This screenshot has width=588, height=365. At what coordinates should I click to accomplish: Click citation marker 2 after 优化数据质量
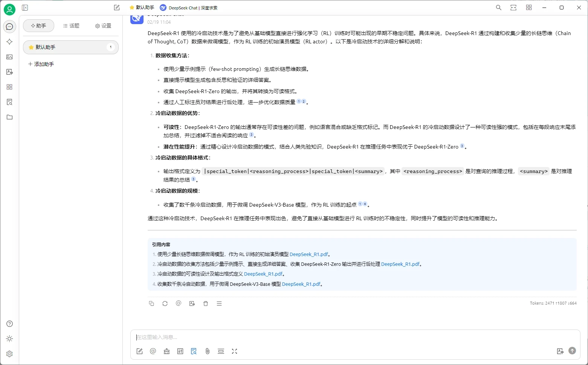click(304, 101)
